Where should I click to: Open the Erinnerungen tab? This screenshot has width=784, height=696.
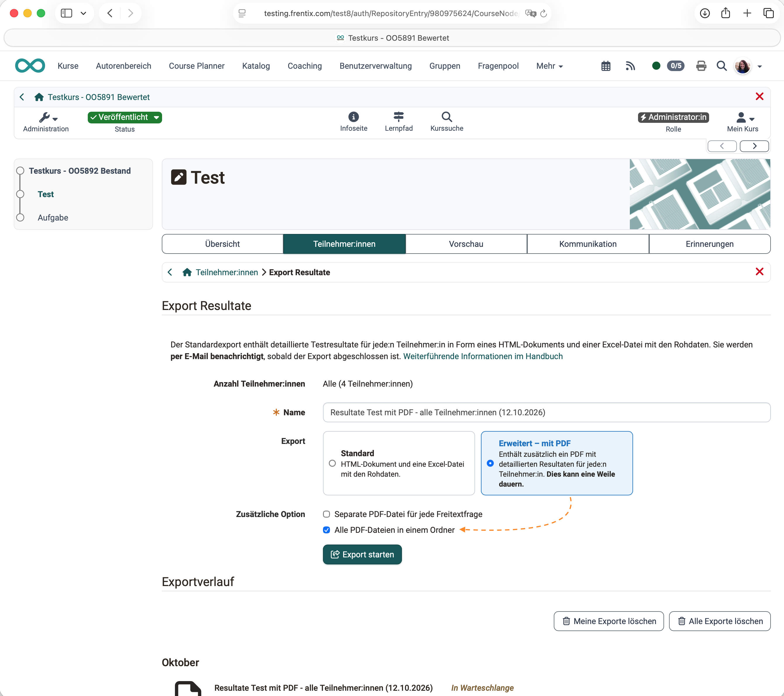click(x=710, y=244)
